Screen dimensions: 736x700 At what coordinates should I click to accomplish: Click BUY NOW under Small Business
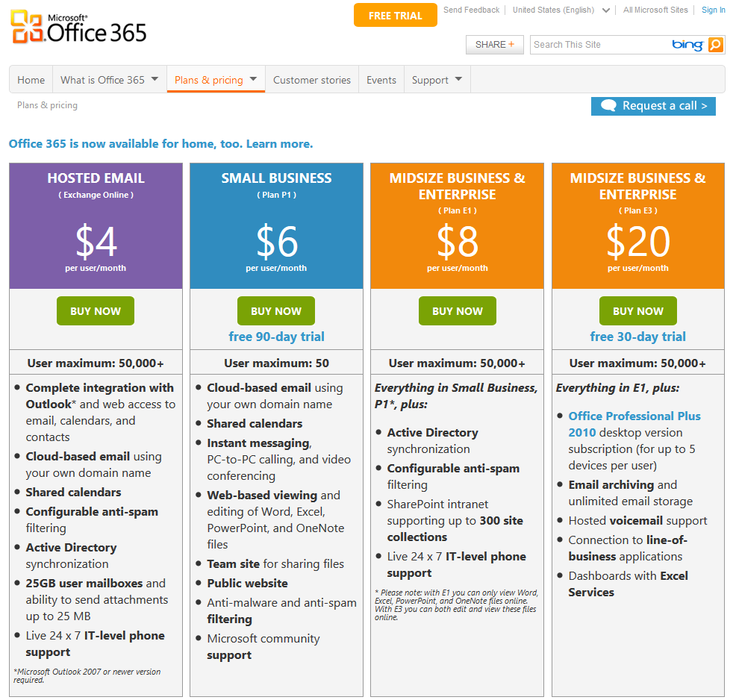click(x=276, y=311)
